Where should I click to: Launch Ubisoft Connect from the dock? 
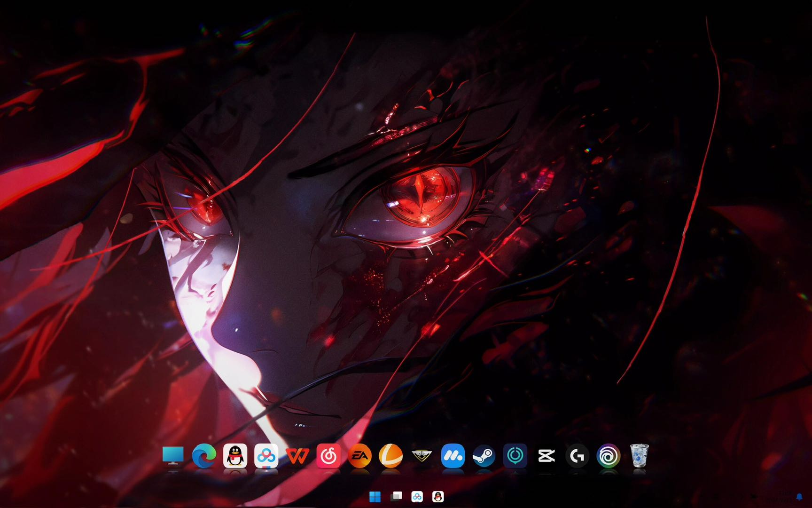(x=609, y=455)
